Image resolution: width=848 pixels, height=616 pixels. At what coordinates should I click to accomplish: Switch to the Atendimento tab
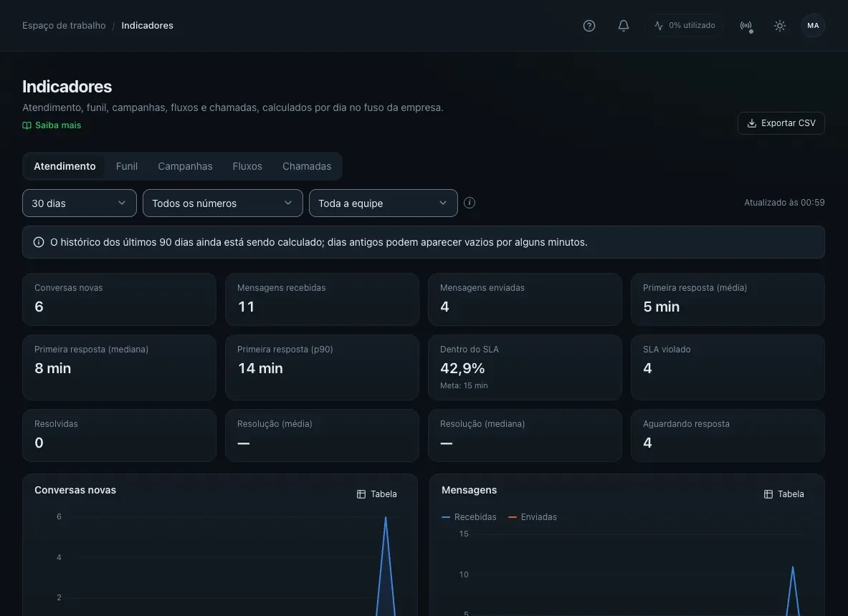(65, 166)
